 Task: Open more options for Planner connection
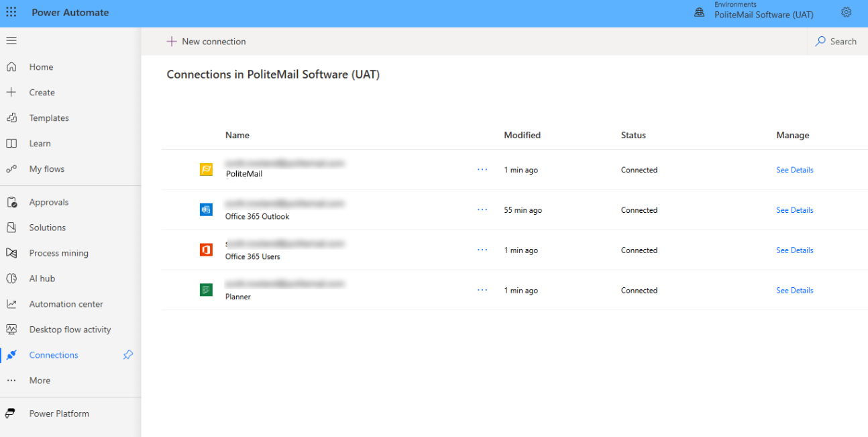tap(482, 290)
